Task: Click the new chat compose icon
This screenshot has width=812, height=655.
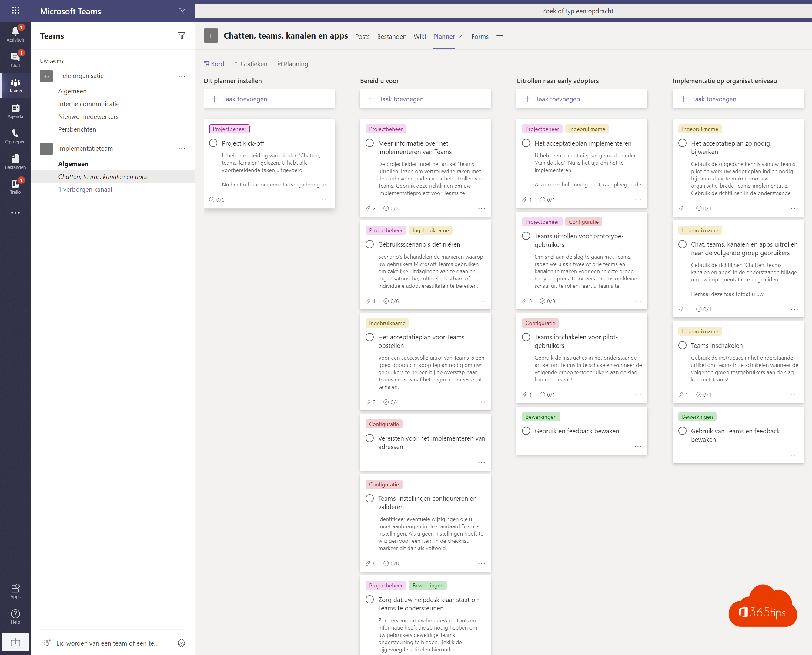Action: (182, 11)
